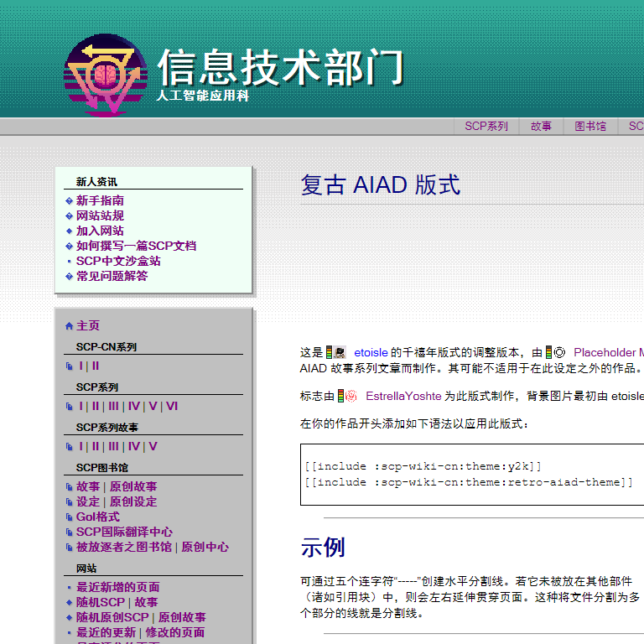Go to 网站站规 page
This screenshot has width=644, height=644.
click(x=100, y=216)
